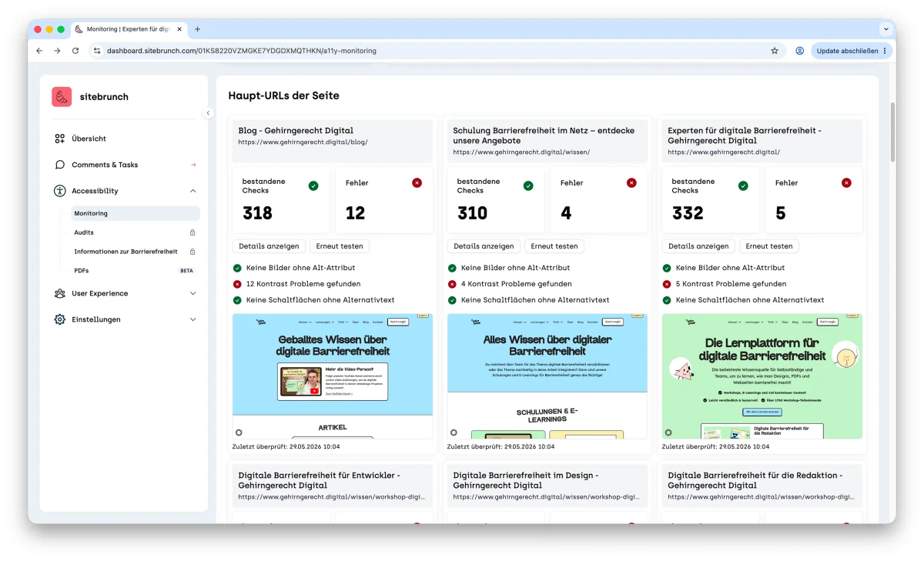Click Details anzeigen for the Schulung Barrierefreiheit card
Image resolution: width=924 pixels, height=561 pixels.
[x=484, y=246]
